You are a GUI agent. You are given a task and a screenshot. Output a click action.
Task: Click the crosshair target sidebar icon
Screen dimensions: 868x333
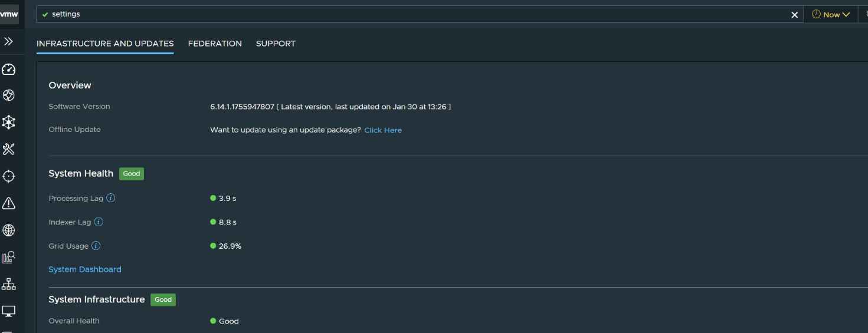point(9,176)
